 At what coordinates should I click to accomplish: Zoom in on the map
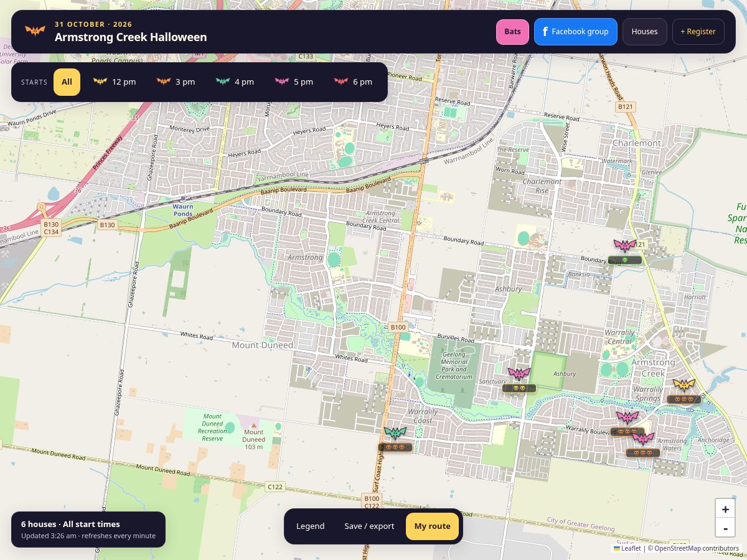pyautogui.click(x=725, y=509)
